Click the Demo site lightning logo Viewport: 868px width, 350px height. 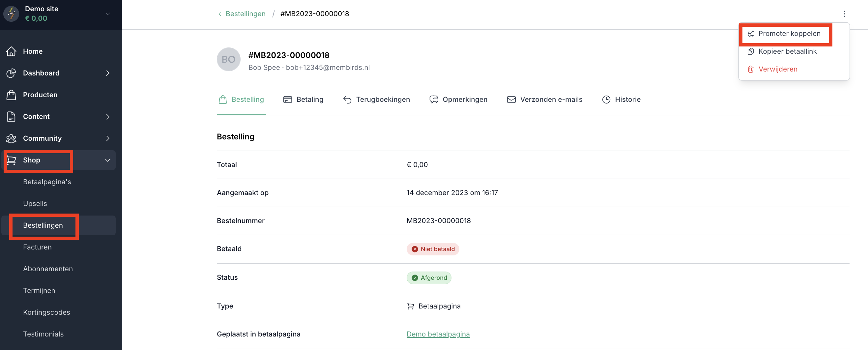pyautogui.click(x=12, y=14)
